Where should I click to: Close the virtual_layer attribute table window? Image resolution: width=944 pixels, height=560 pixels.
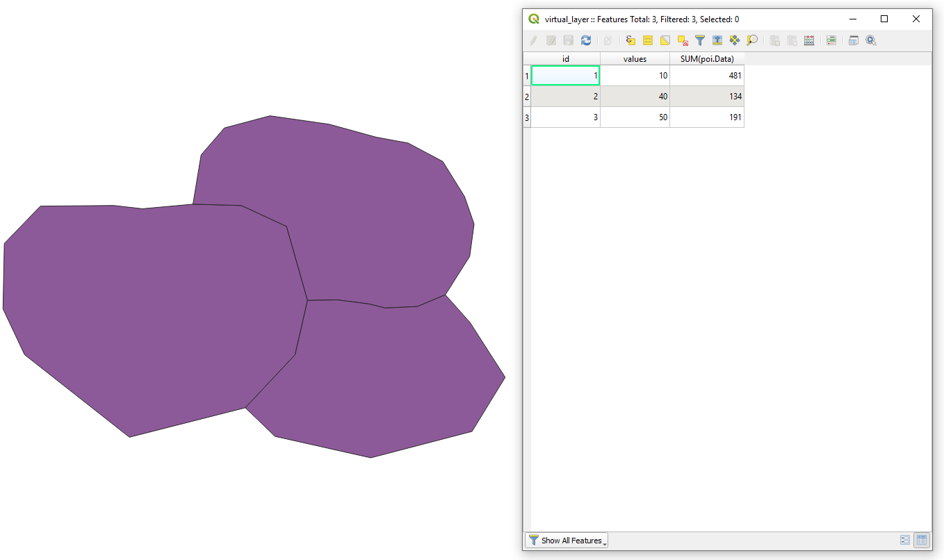916,19
